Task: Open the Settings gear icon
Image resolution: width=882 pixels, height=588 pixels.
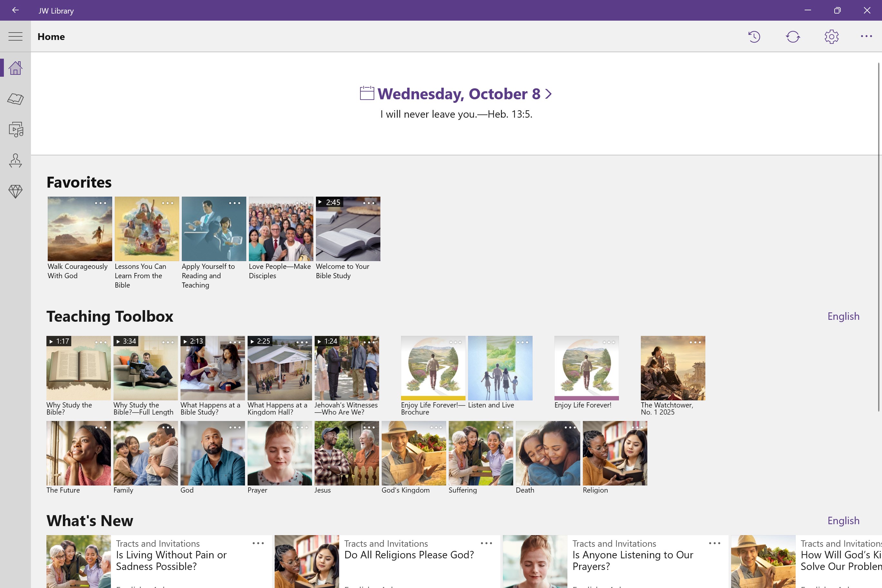Action: (x=831, y=36)
